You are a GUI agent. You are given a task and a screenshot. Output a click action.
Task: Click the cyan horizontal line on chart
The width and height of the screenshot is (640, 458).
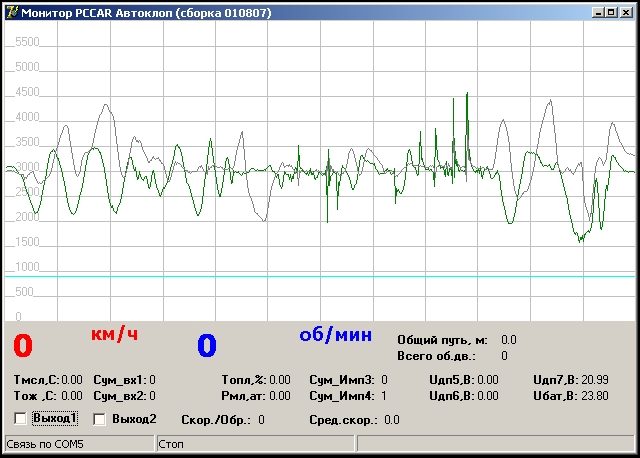(x=320, y=276)
